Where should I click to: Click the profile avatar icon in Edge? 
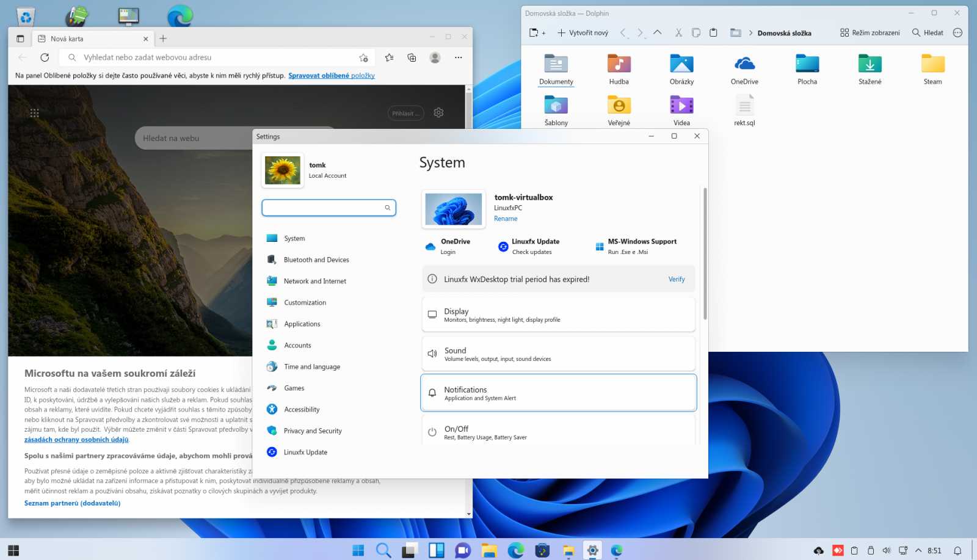click(x=435, y=57)
